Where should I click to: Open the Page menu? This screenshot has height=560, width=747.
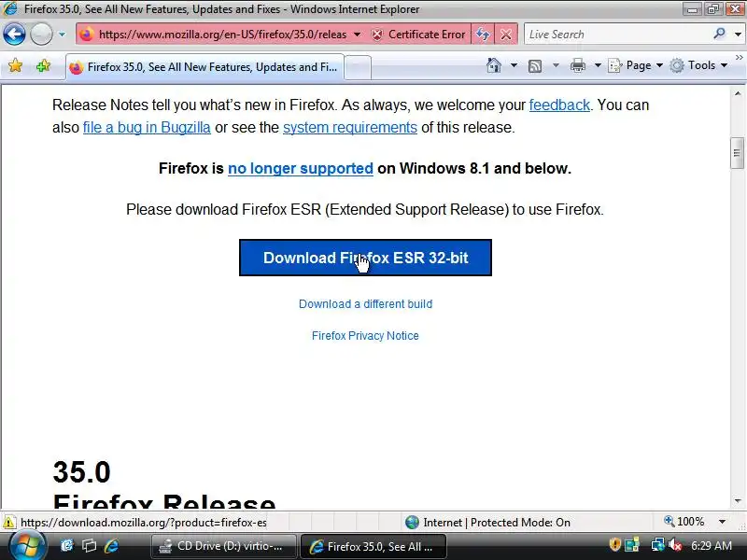(636, 65)
